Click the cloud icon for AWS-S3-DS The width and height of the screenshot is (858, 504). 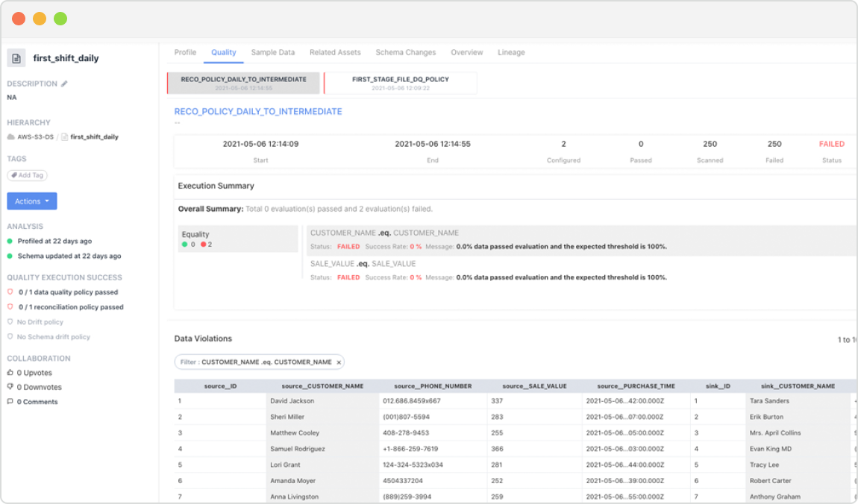point(10,136)
